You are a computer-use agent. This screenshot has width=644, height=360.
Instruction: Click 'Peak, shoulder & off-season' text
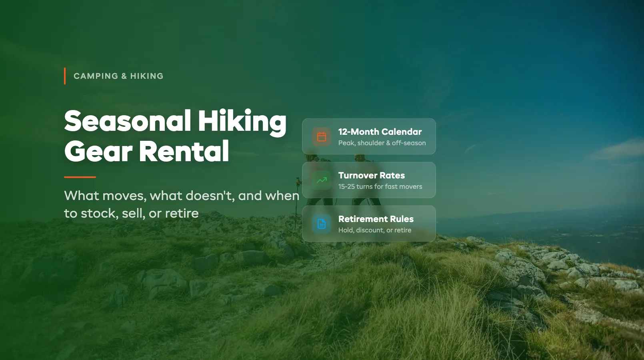[382, 143]
